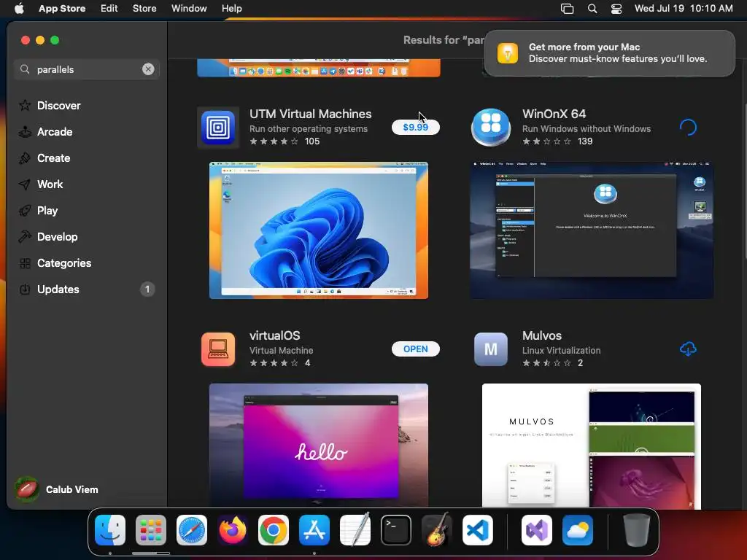Screen dimensions: 747x560
Task: Open the Calub Viem account profile
Action: 56,489
